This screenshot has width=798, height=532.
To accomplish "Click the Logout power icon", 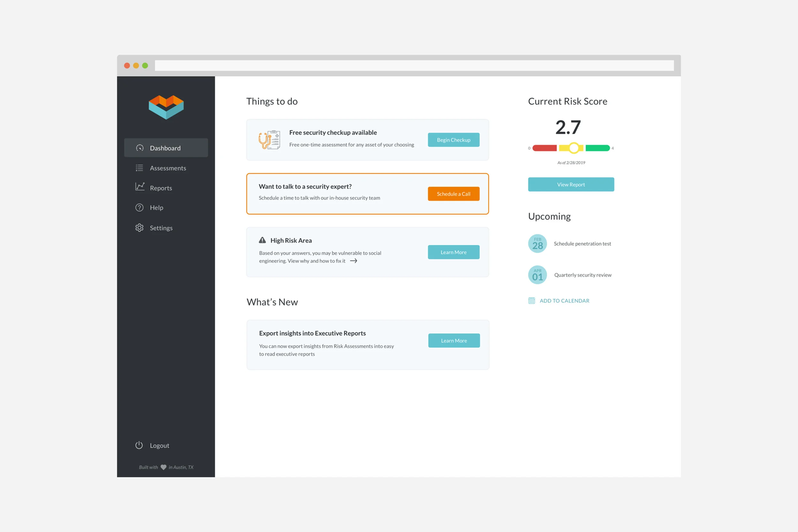I will 139,445.
